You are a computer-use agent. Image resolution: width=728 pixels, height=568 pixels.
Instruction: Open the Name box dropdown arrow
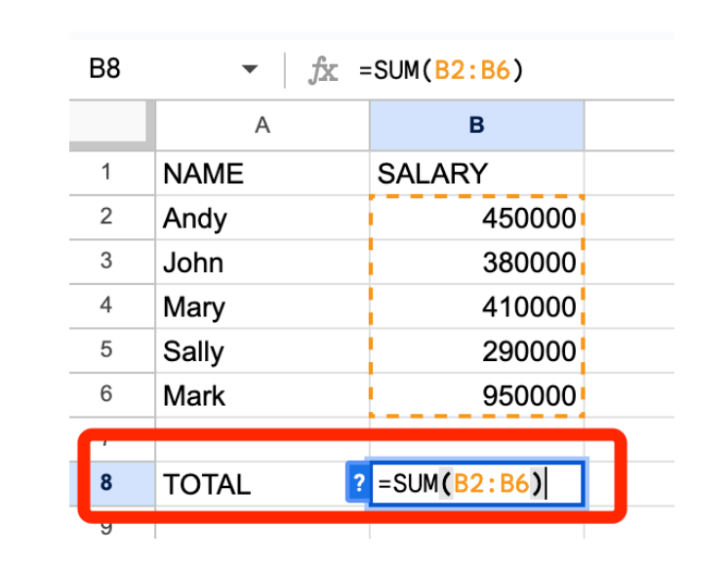coord(250,70)
